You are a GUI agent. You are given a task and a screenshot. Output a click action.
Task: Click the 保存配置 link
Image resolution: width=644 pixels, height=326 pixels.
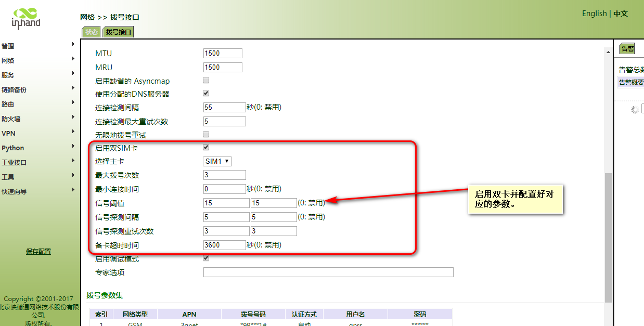click(x=38, y=252)
